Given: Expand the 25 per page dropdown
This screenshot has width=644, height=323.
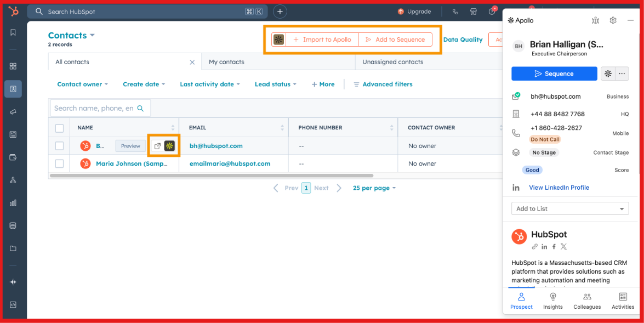Looking at the screenshot, I should pyautogui.click(x=374, y=188).
